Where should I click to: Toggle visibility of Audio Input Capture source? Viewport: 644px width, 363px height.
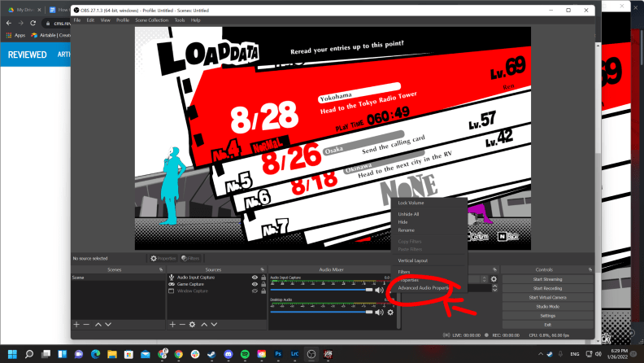tap(255, 278)
